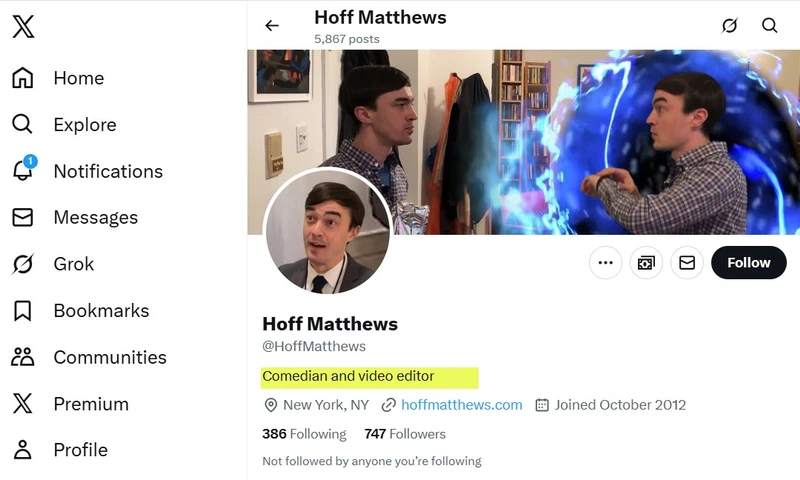
Task: View the 386 Following list
Action: coord(304,434)
